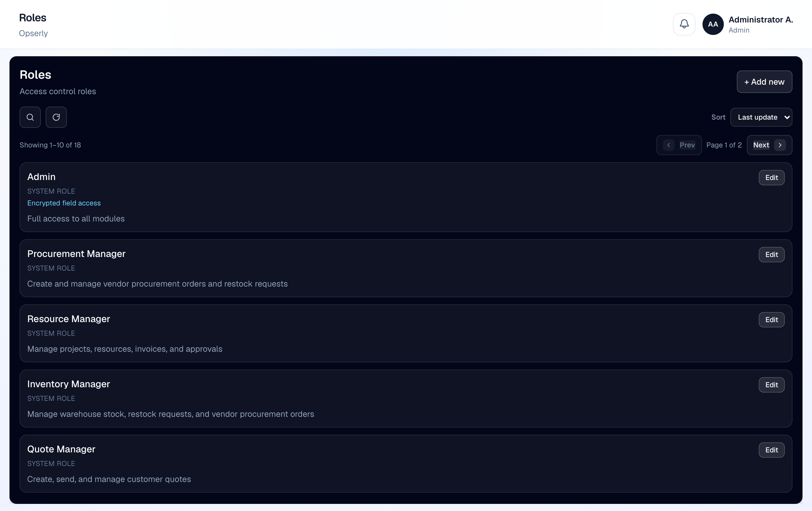The height and width of the screenshot is (511, 812).
Task: Click the + Add new button
Action: point(764,82)
